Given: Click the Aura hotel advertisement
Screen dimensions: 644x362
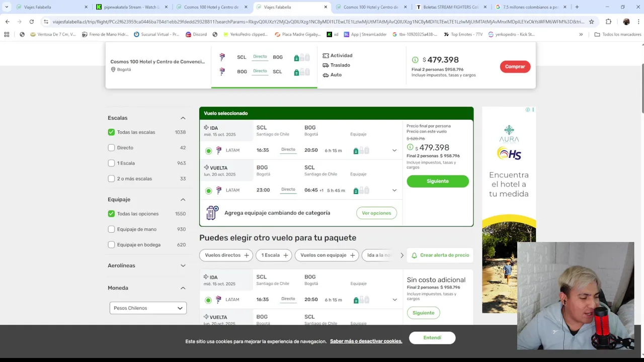Looking at the screenshot, I should pos(509,210).
